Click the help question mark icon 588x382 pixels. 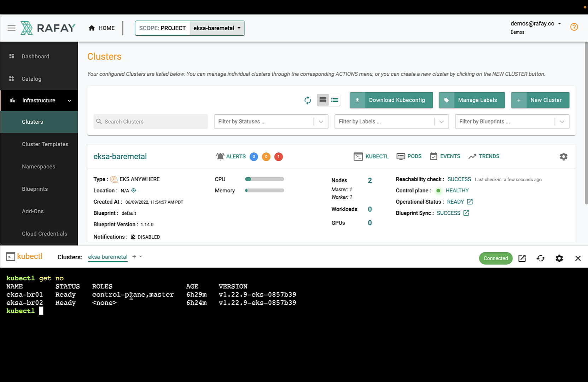pos(574,27)
